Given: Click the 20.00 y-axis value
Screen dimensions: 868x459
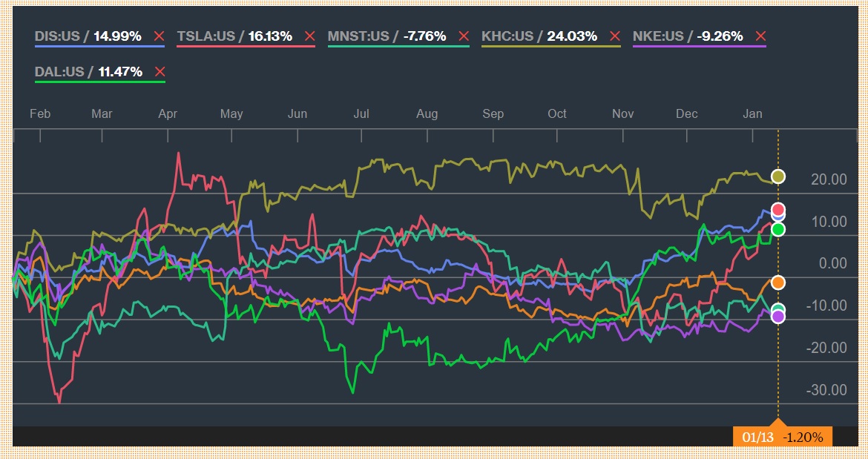Looking at the screenshot, I should [x=829, y=179].
